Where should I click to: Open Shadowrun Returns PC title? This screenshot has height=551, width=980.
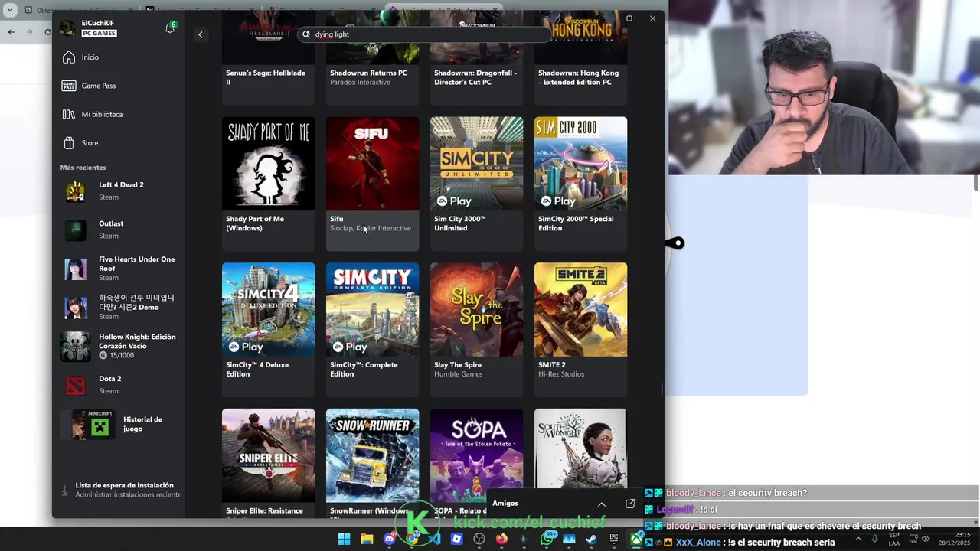(x=368, y=73)
